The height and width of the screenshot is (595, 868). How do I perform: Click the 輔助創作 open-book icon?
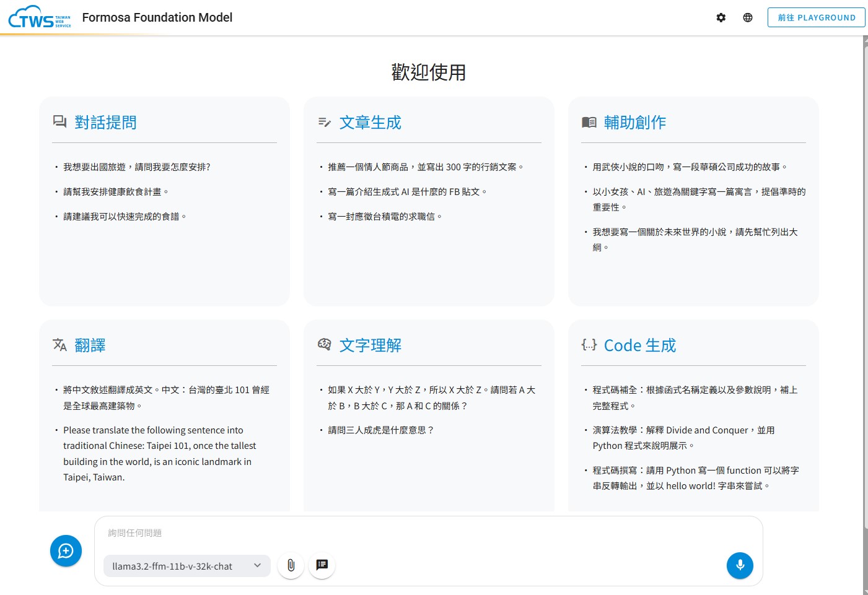point(589,122)
